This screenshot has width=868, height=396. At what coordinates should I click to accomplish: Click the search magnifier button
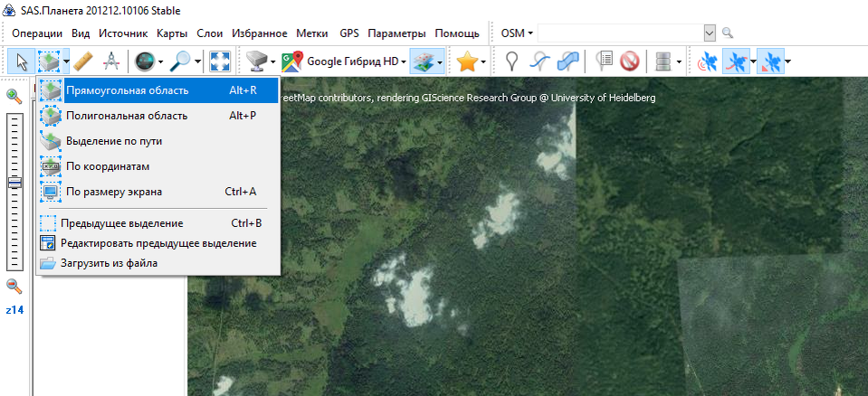click(728, 33)
